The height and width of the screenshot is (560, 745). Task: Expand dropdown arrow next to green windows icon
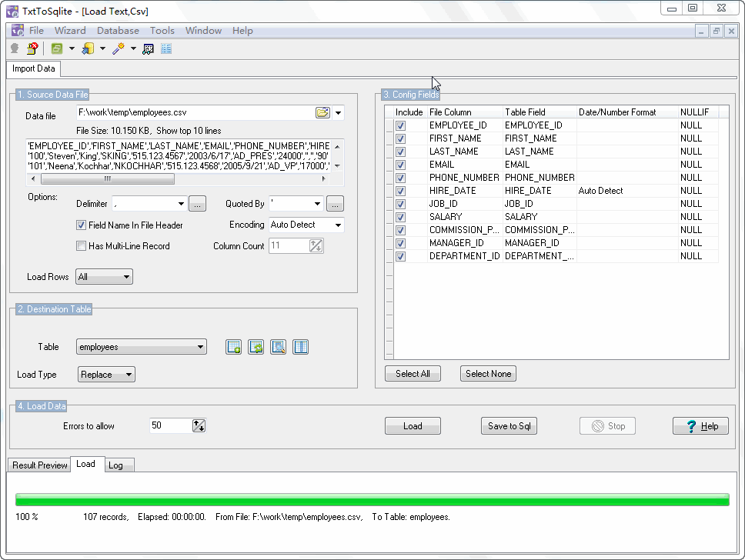click(72, 48)
